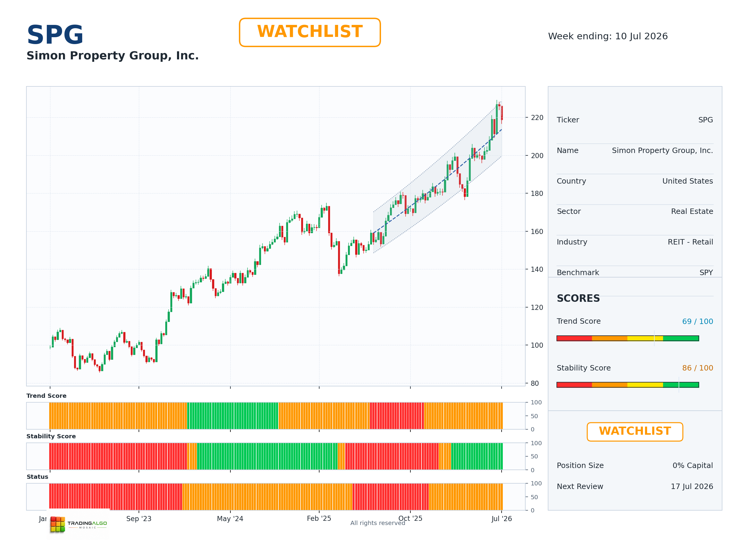This screenshot has width=756, height=540.
Task: Click the '86 / 100' stability score value
Action: 697,368
